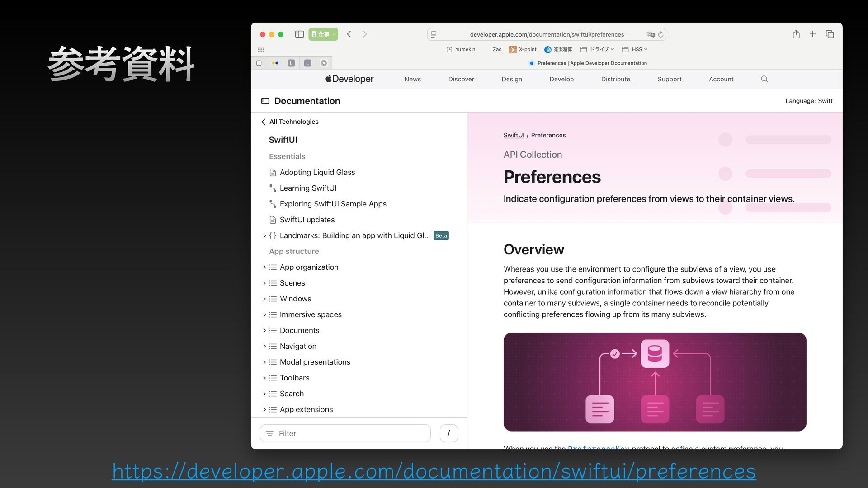The width and height of the screenshot is (868, 488).
Task: Toggle the Documentation navigator sidebar icon
Action: point(265,101)
